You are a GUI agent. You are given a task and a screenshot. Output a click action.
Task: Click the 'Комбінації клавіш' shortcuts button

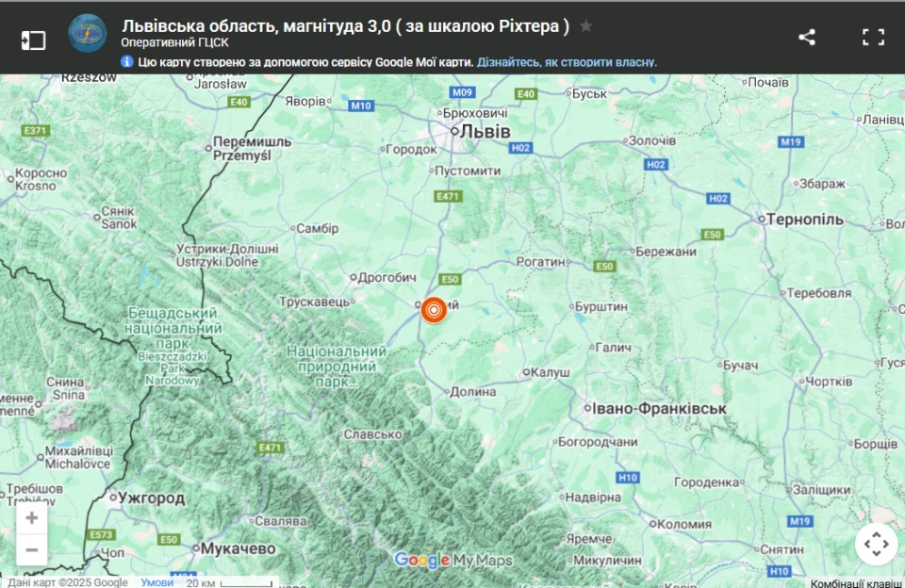click(857, 583)
